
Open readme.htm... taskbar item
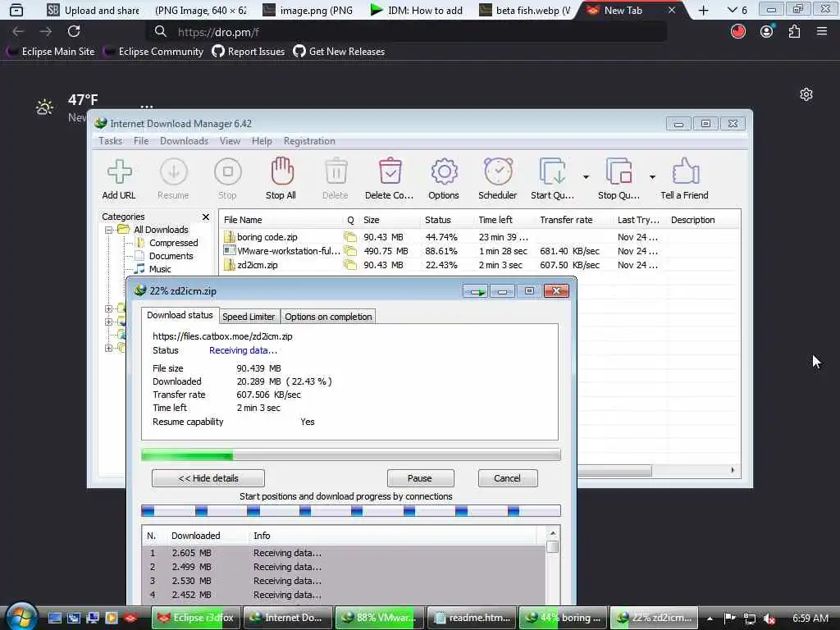click(x=472, y=618)
